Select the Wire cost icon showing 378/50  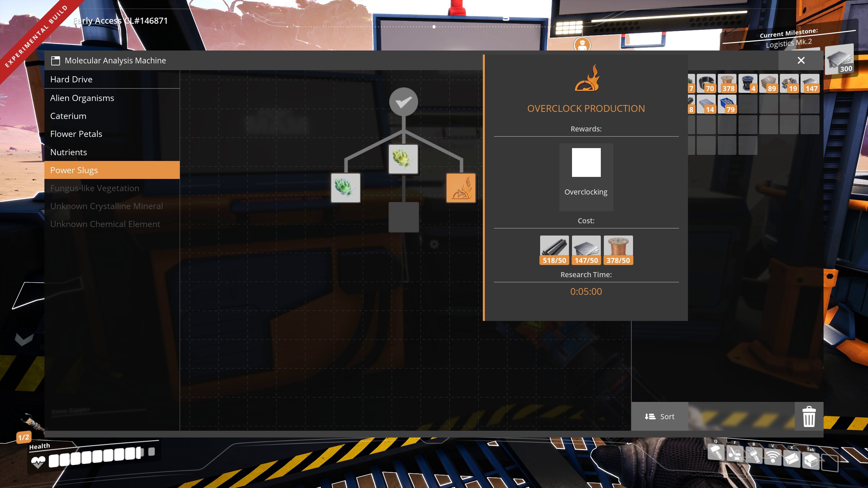click(618, 250)
